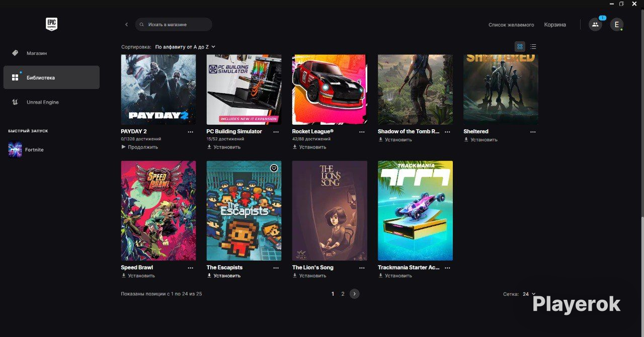644x337 pixels.
Task: Open the account profile avatar E
Action: point(617,24)
